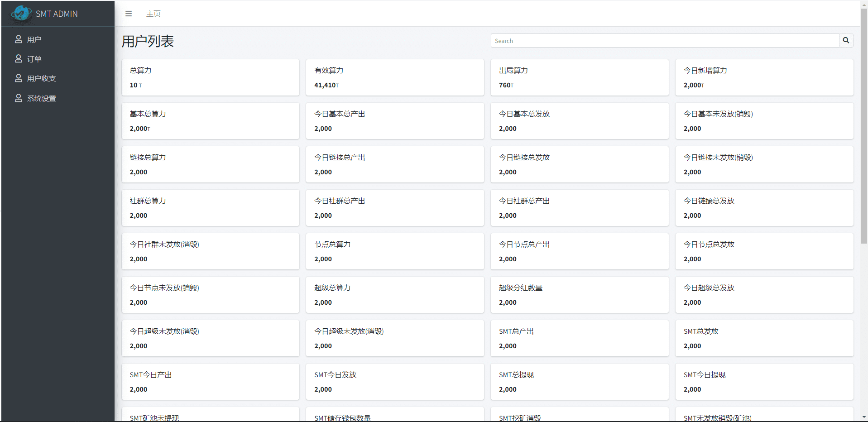Click the person icon beside 订单
Viewport: 868px width, 422px height.
coord(19,59)
